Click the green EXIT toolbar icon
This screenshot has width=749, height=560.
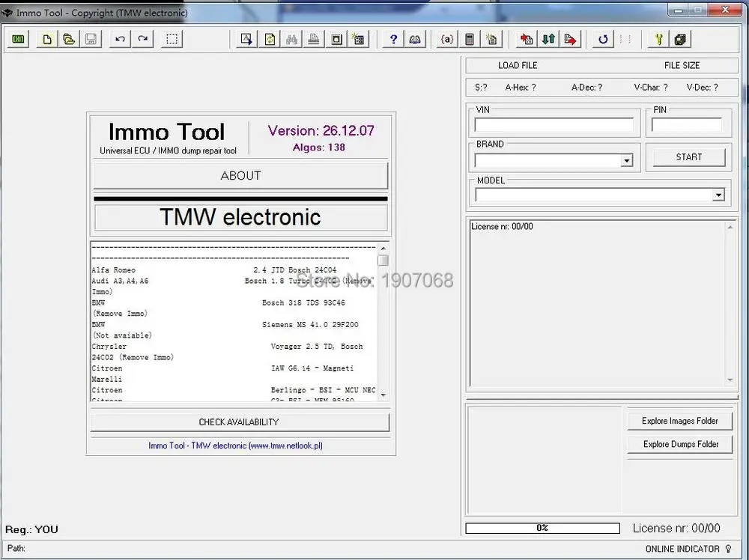click(x=18, y=39)
